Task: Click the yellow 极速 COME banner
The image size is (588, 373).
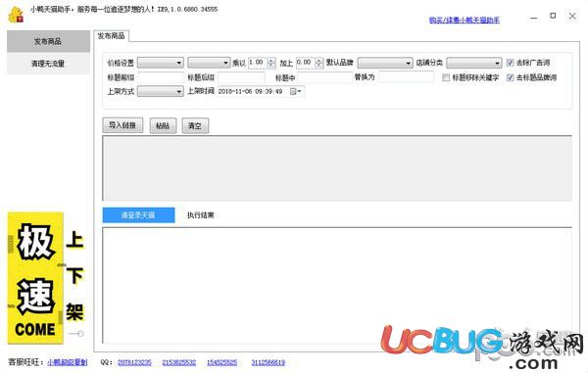Action: (x=35, y=278)
